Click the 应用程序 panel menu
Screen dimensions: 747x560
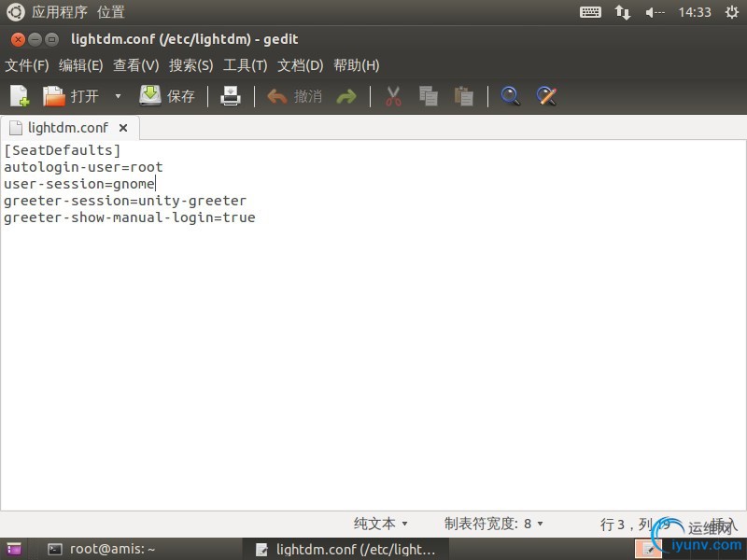[x=60, y=12]
